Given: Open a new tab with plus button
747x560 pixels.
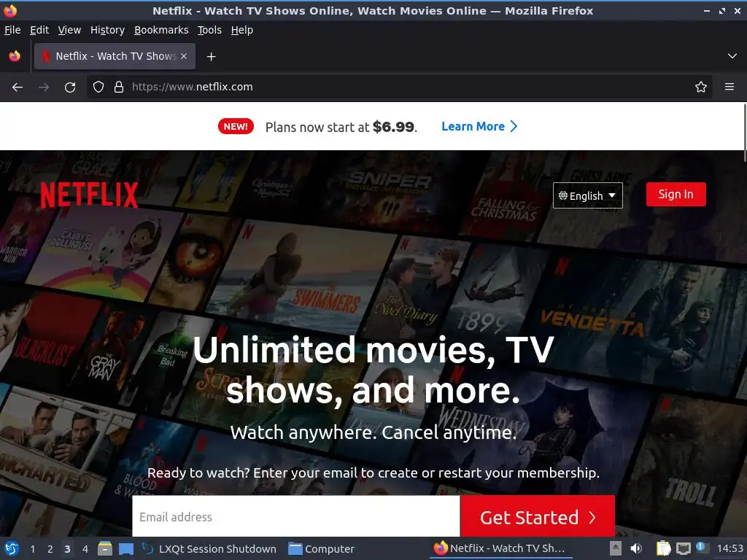Looking at the screenshot, I should click(211, 57).
